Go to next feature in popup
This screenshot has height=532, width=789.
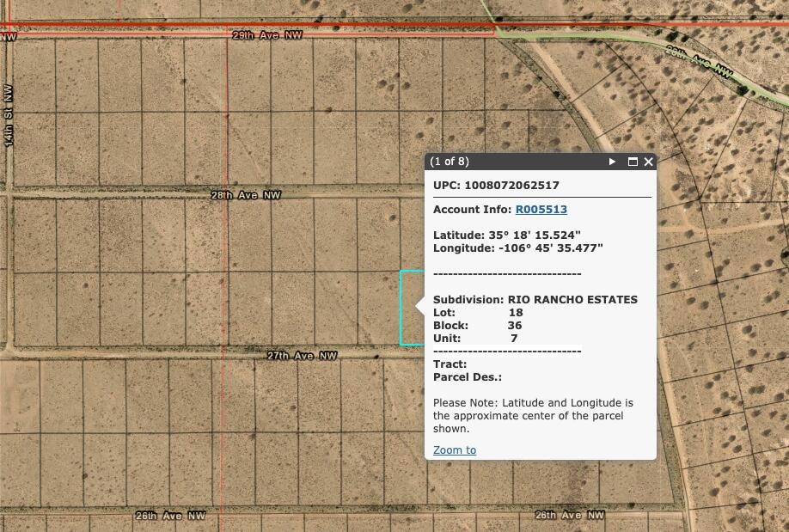(613, 162)
